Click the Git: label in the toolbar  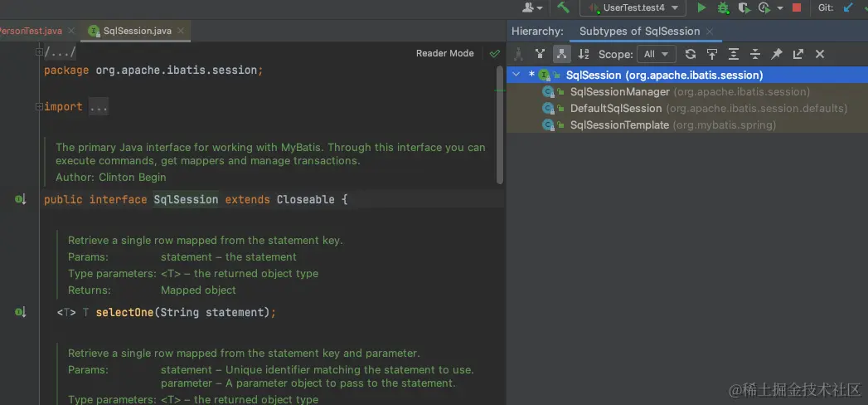click(826, 7)
